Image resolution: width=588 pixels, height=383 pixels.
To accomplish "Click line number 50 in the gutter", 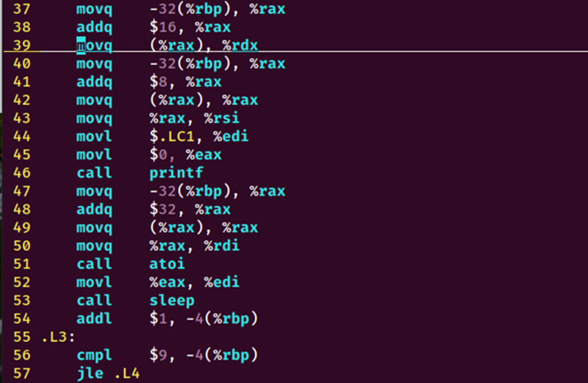I will 23,246.
